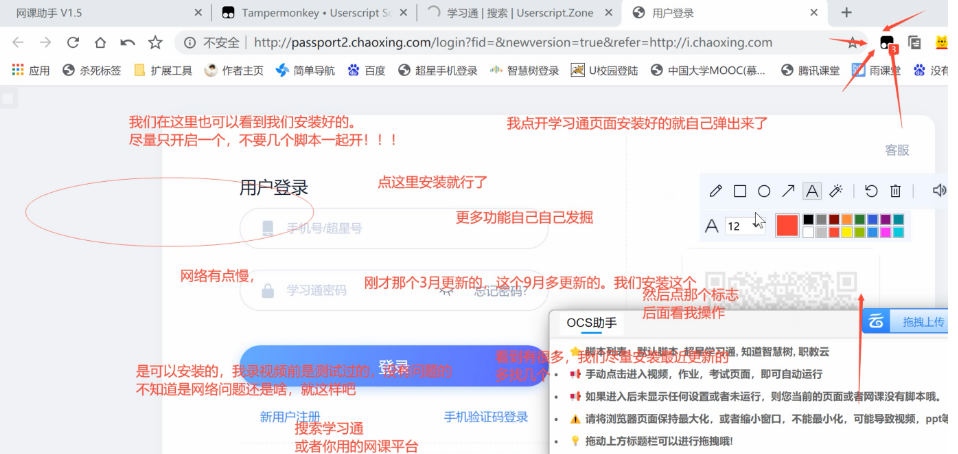Bookmark this page with the star

coord(852,43)
